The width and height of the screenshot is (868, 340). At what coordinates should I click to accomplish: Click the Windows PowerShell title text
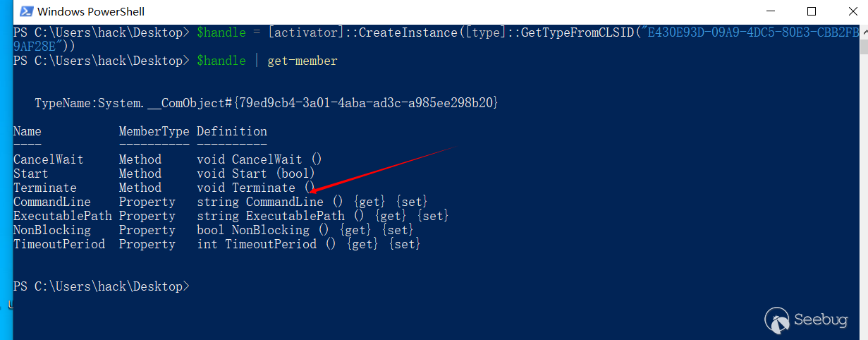pos(90,11)
